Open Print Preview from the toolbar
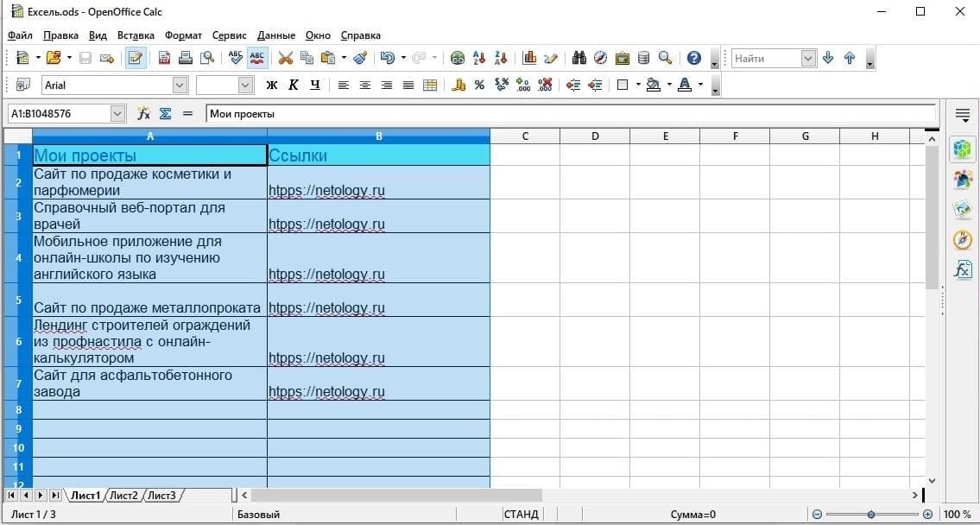This screenshot has width=980, height=525. [x=206, y=58]
